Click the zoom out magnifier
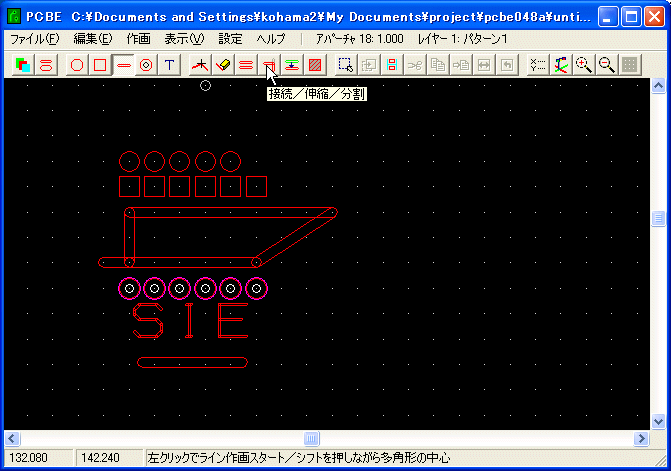 (x=606, y=65)
